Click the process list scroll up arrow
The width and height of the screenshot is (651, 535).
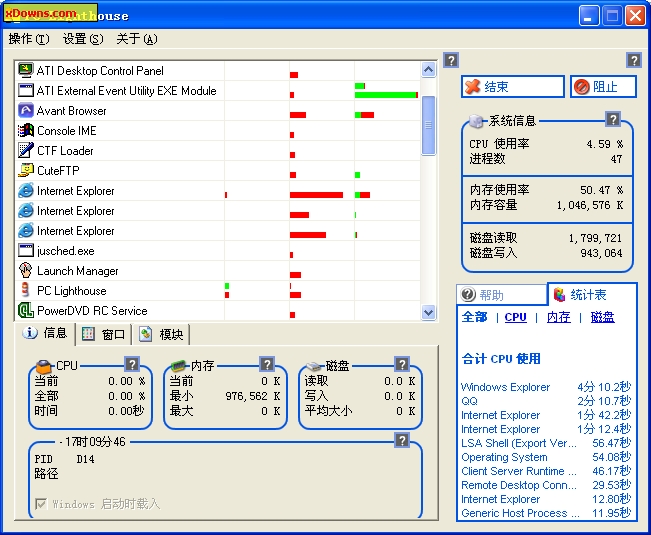coord(428,69)
